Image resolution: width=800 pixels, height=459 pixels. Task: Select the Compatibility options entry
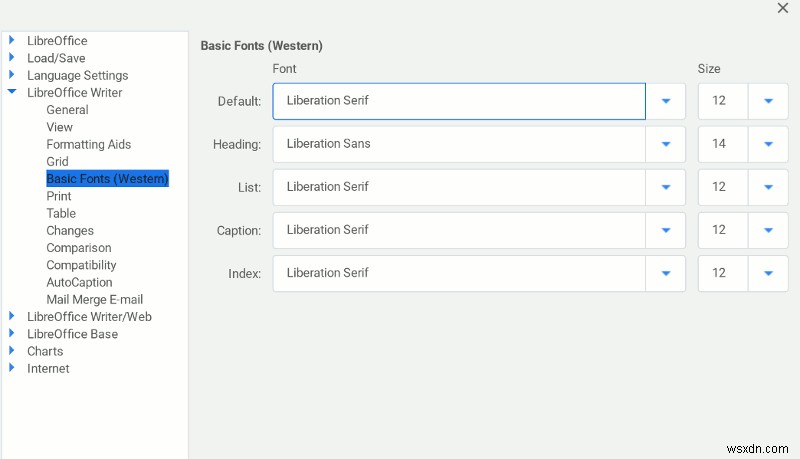(x=81, y=265)
